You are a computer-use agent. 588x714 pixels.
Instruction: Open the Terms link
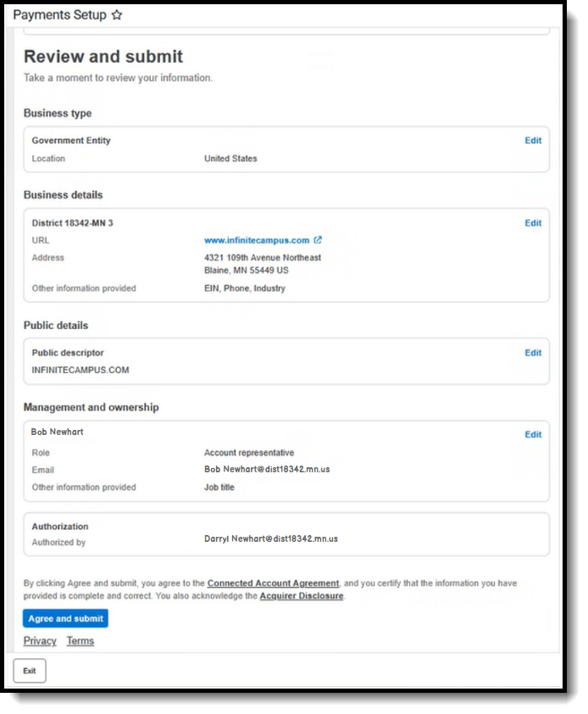[x=80, y=641]
